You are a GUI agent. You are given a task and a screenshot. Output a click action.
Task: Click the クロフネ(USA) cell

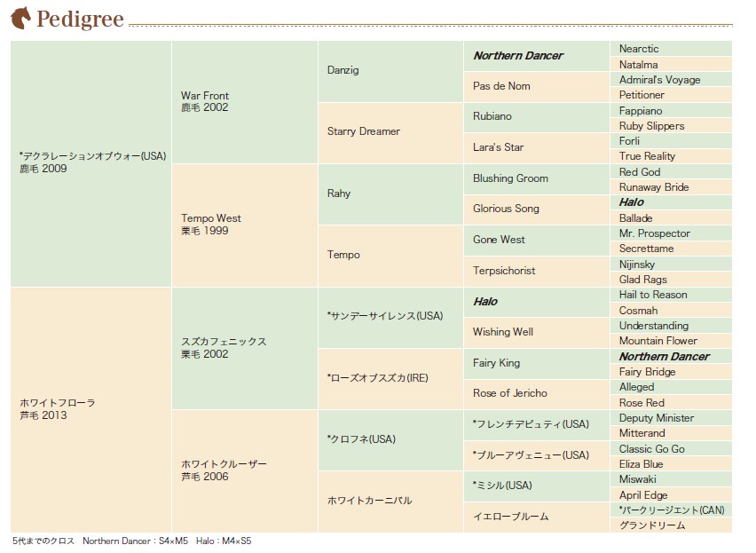point(390,440)
